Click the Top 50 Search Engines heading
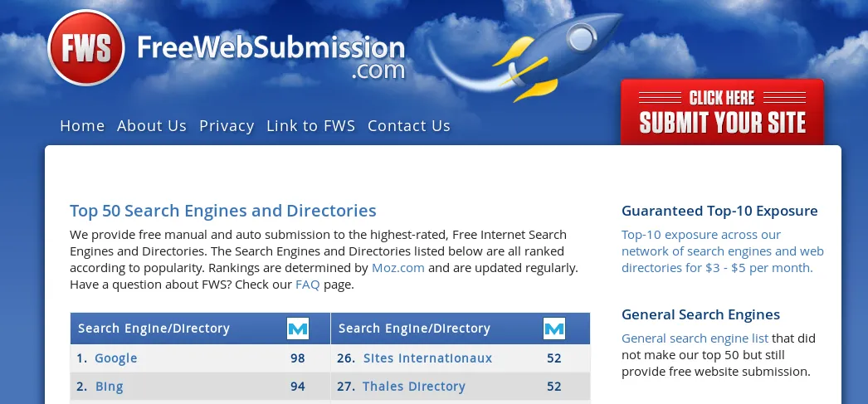This screenshot has height=404, width=868. [223, 211]
